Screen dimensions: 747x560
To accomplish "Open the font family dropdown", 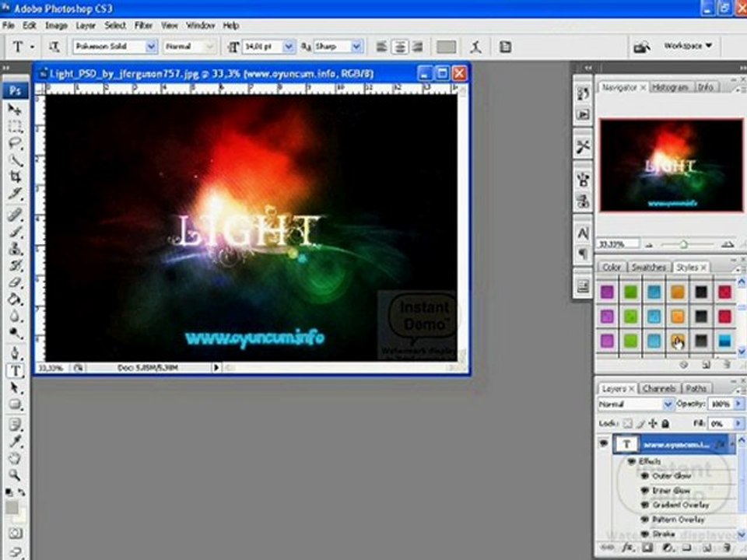I will [151, 47].
